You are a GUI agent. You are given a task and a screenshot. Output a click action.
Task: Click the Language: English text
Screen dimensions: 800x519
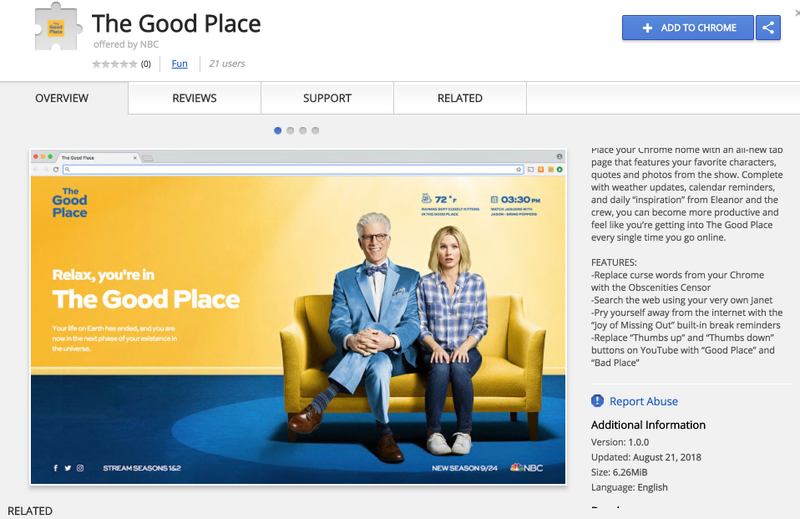629,487
